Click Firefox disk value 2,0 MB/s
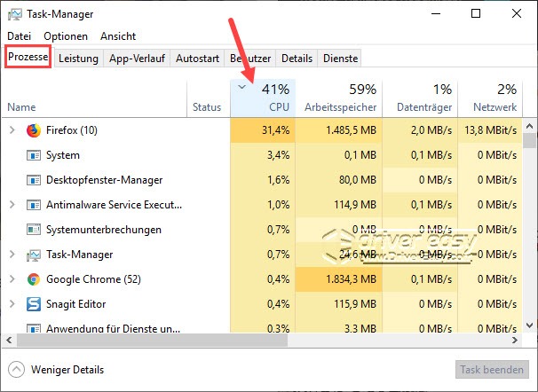Viewport: 538px width, 392px height. tap(431, 130)
